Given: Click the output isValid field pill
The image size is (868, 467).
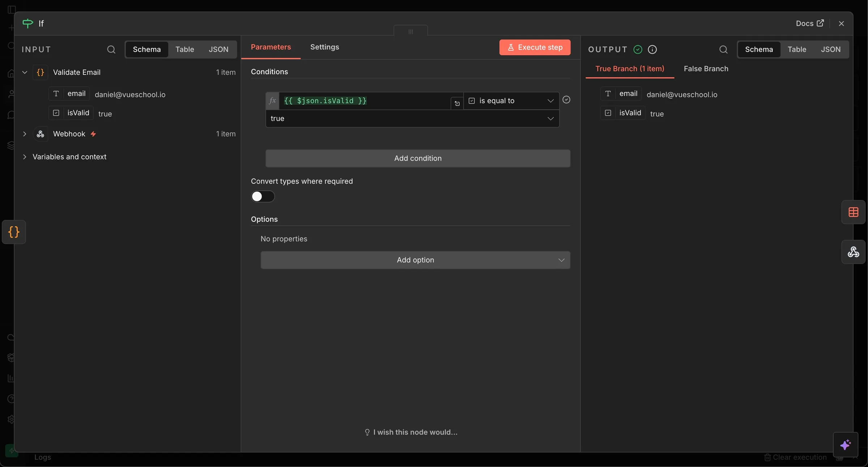Looking at the screenshot, I should coord(623,113).
